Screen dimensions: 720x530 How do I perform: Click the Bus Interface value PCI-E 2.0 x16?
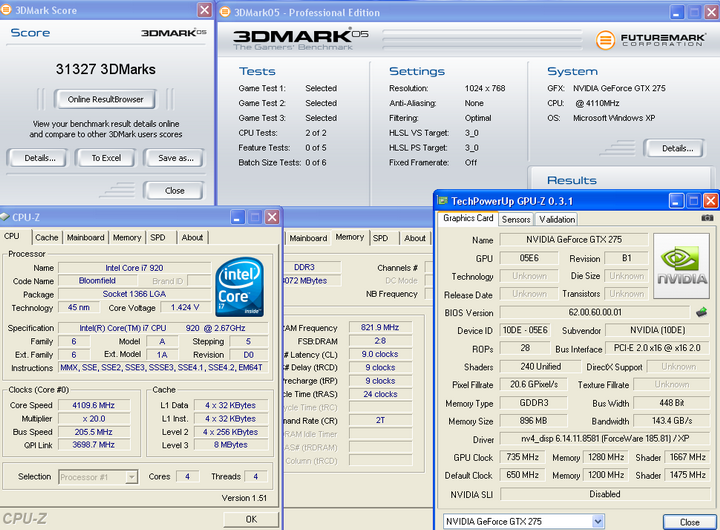point(657,348)
